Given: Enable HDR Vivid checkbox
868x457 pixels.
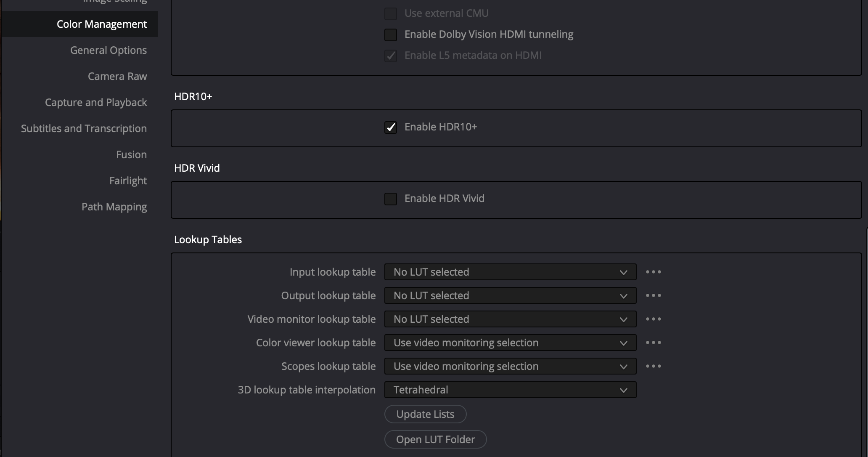Looking at the screenshot, I should click(391, 199).
